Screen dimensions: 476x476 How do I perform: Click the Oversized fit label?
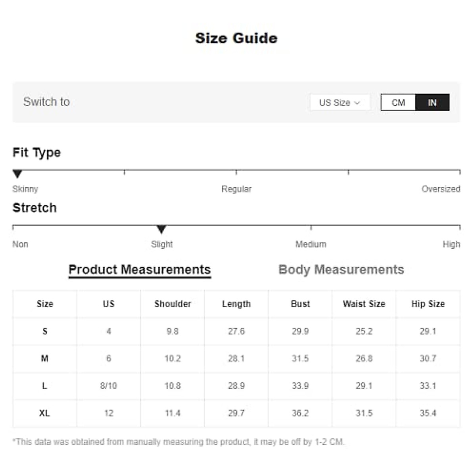tap(441, 189)
